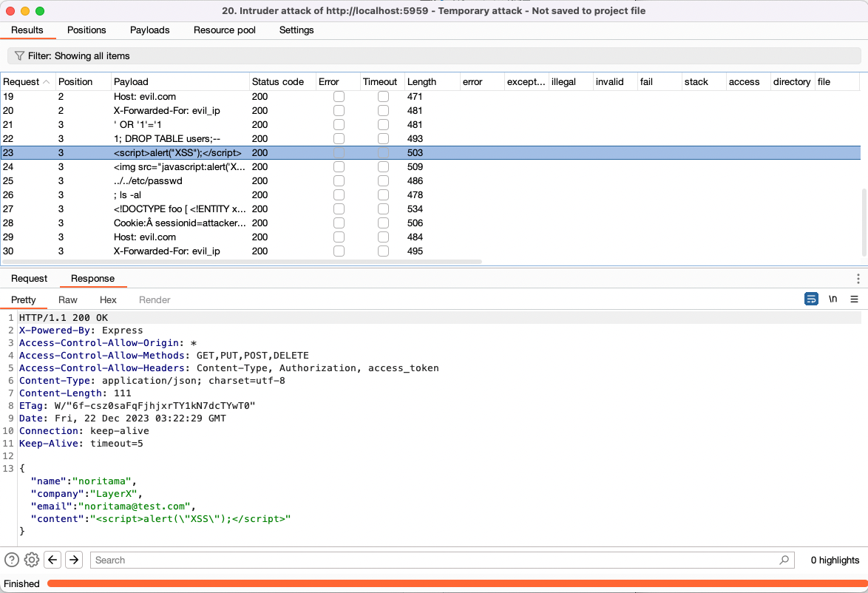Open search settings gear icon
868x593 pixels.
pos(32,560)
